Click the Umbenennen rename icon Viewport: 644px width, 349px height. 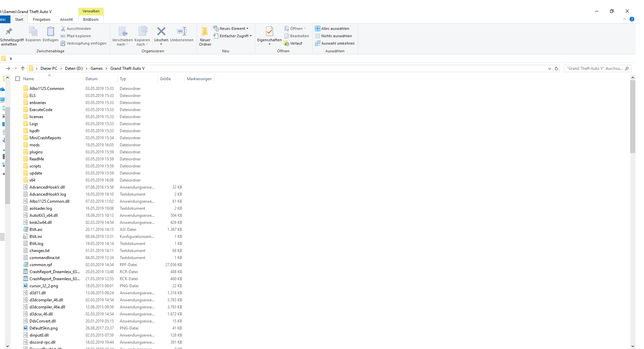tap(181, 32)
